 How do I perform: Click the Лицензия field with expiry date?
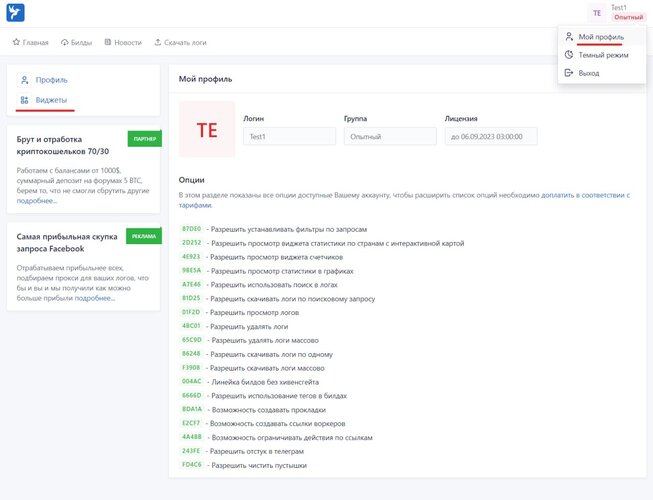[491, 137]
